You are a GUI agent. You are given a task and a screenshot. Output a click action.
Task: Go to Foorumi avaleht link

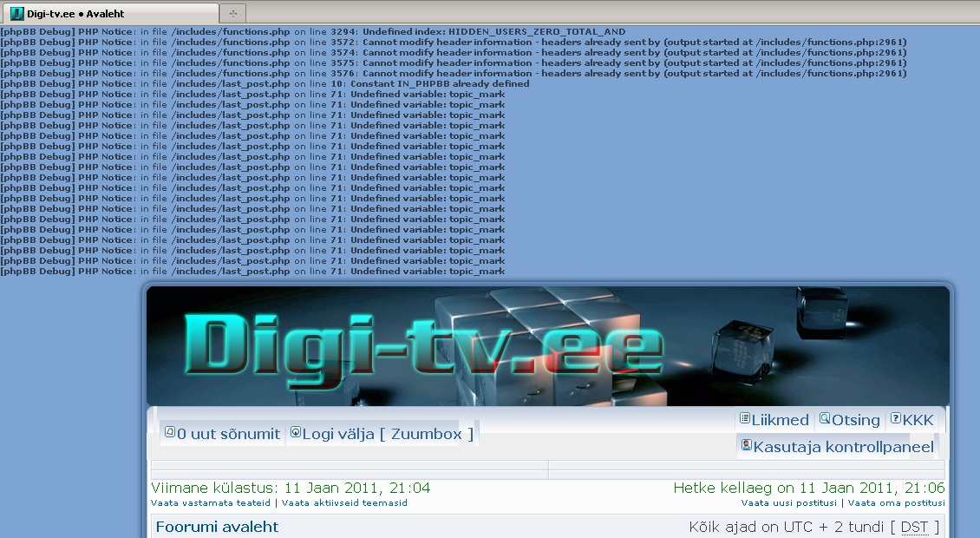point(217,527)
